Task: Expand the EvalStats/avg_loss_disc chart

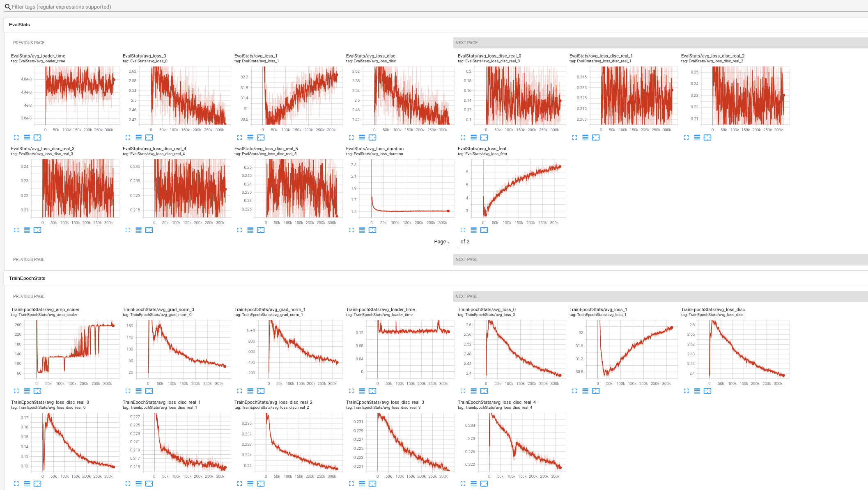Action: [351, 137]
